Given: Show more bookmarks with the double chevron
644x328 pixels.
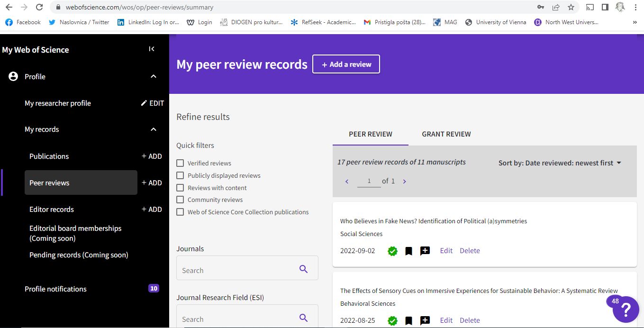Looking at the screenshot, I should 635,22.
